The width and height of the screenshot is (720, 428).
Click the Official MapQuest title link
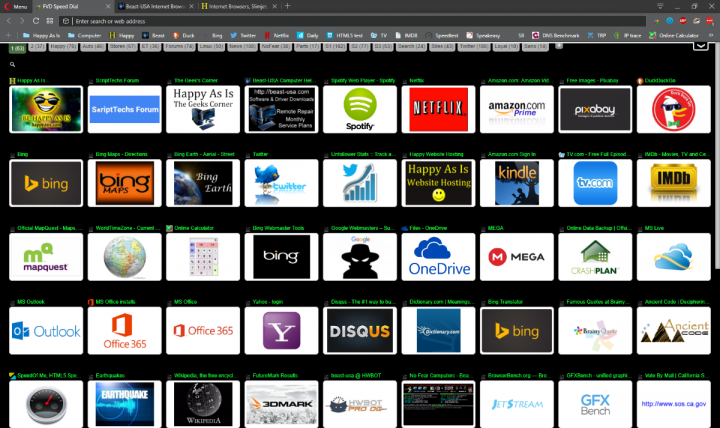pyautogui.click(x=51, y=228)
